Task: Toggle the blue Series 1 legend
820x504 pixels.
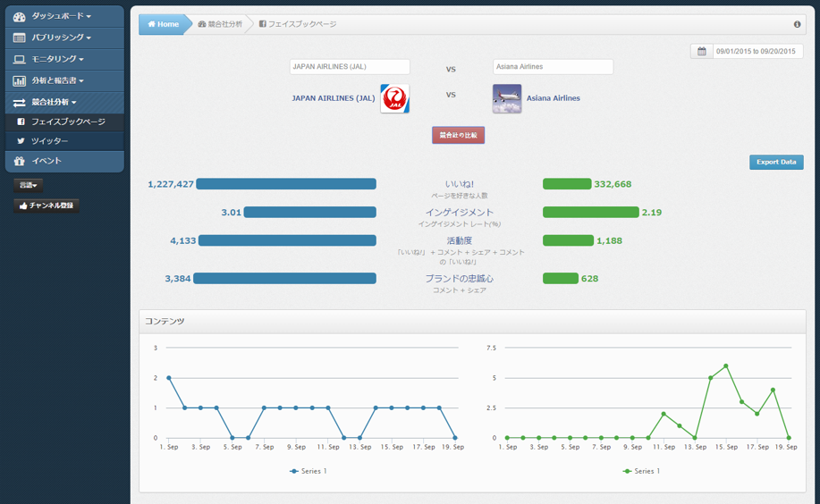Action: 309,471
